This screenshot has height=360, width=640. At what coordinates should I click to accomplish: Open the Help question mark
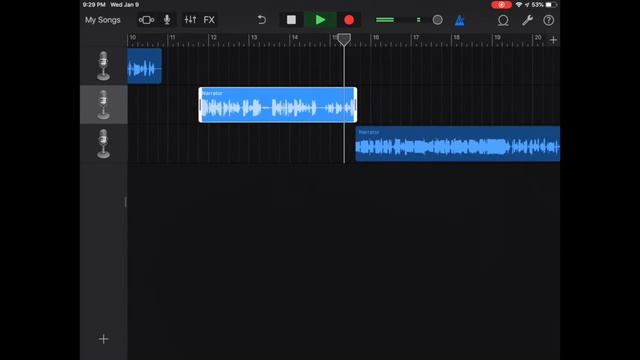549,20
